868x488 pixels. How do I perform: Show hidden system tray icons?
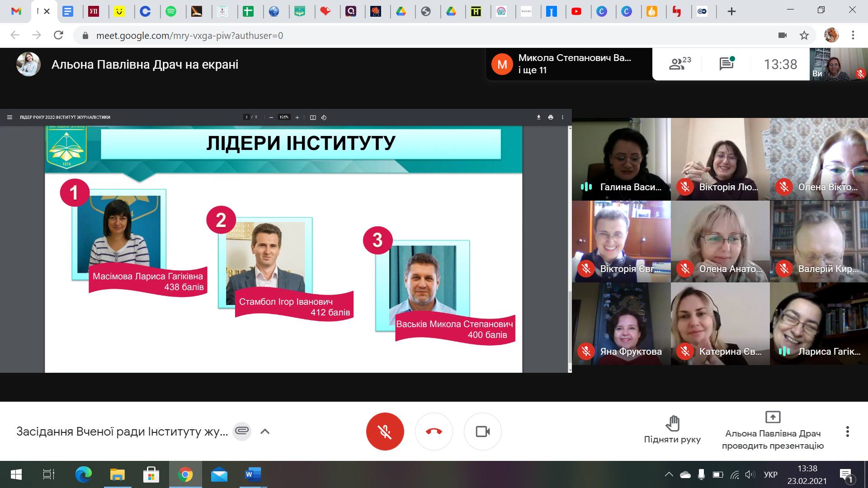tap(669, 474)
